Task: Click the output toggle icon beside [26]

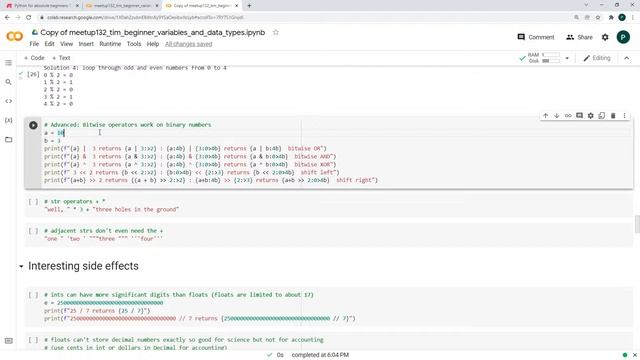Action: point(20,74)
